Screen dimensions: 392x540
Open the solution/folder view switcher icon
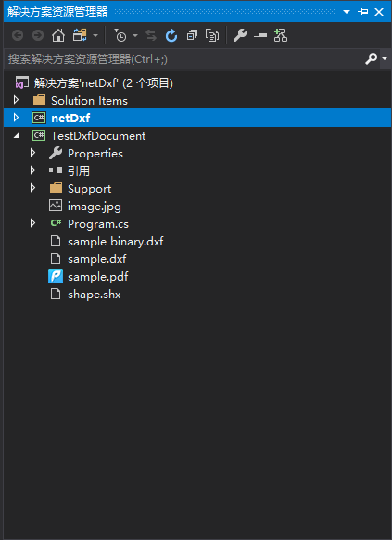tap(80, 35)
